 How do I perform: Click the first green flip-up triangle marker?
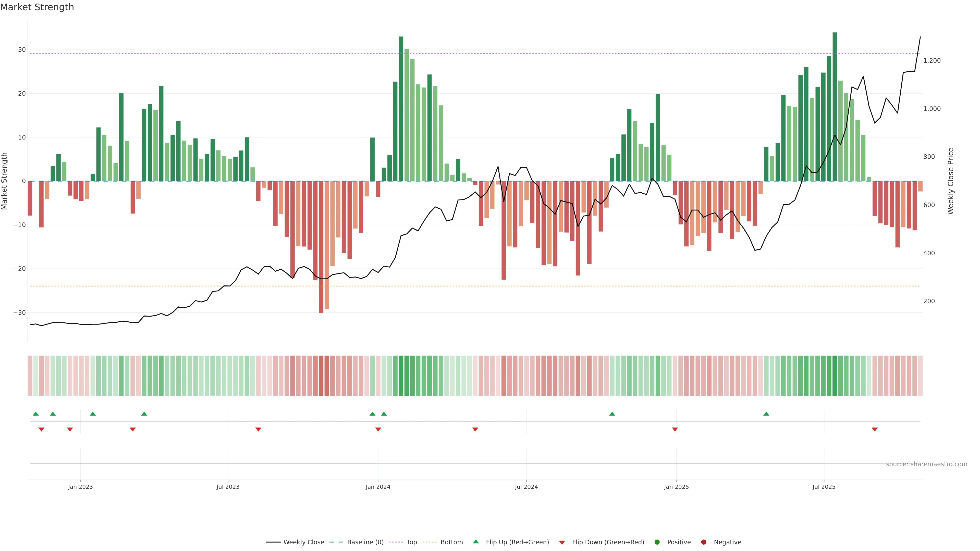(x=36, y=414)
